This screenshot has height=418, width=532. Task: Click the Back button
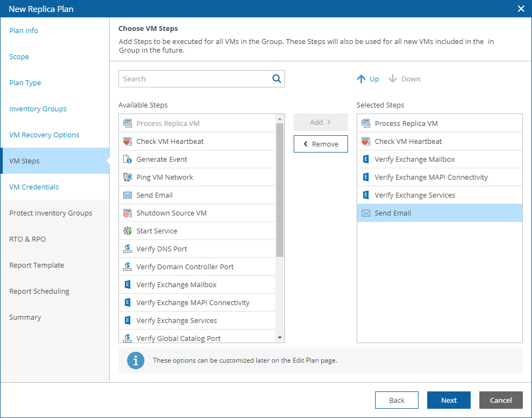pyautogui.click(x=397, y=400)
